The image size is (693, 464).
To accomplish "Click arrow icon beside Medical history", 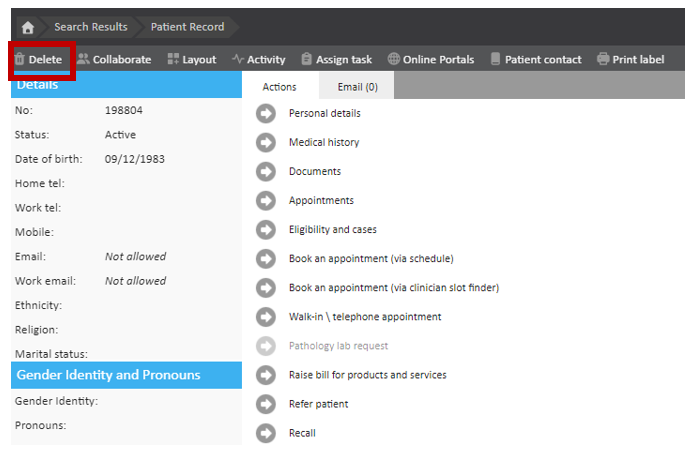I will [266, 143].
